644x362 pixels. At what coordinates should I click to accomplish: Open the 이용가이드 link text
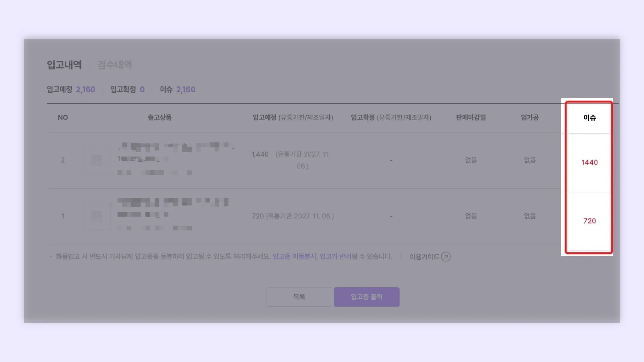click(424, 257)
